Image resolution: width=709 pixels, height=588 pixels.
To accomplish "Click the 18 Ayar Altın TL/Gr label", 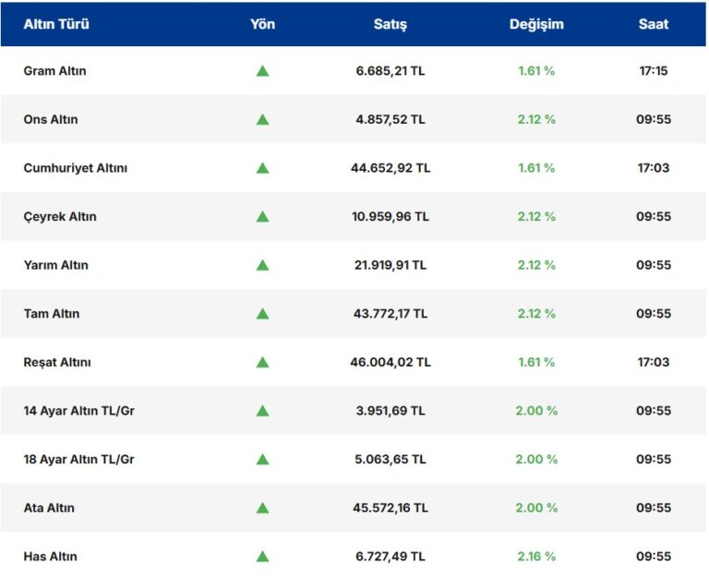I will tap(78, 460).
